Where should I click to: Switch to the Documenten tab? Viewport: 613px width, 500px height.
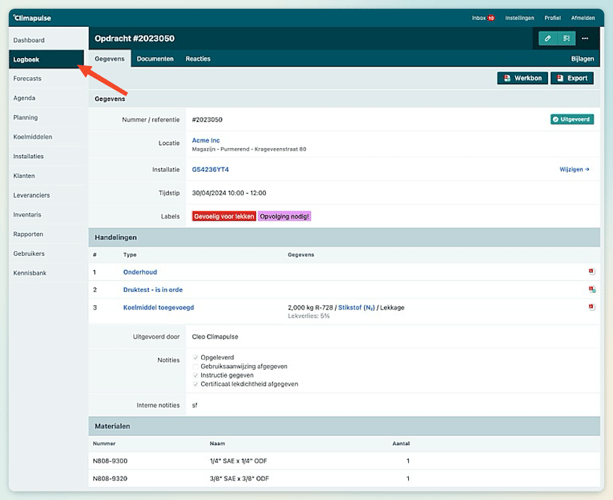pyautogui.click(x=155, y=59)
